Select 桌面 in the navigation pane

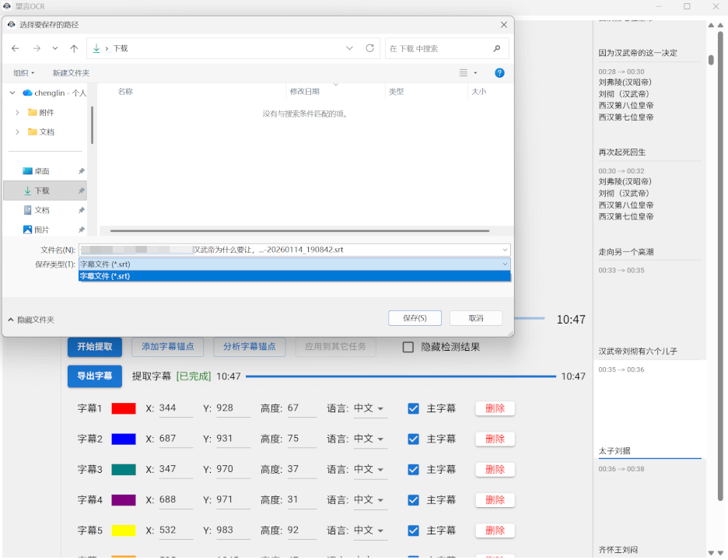41,171
